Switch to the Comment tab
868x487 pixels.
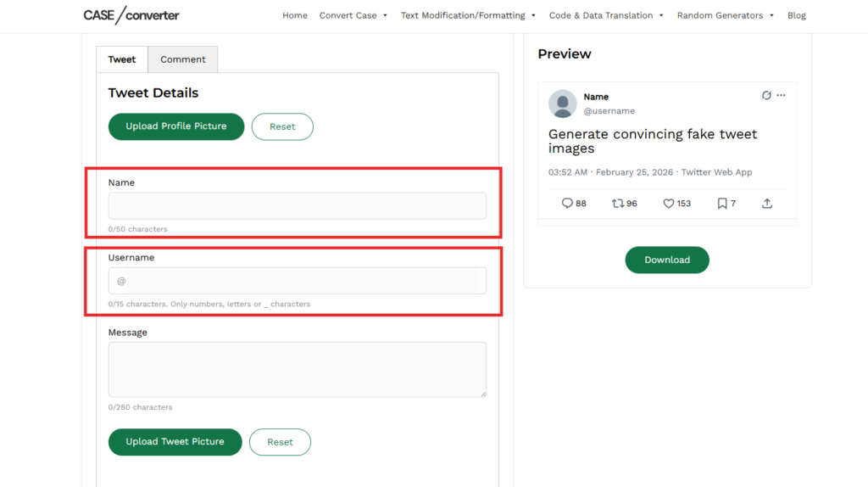click(x=183, y=59)
